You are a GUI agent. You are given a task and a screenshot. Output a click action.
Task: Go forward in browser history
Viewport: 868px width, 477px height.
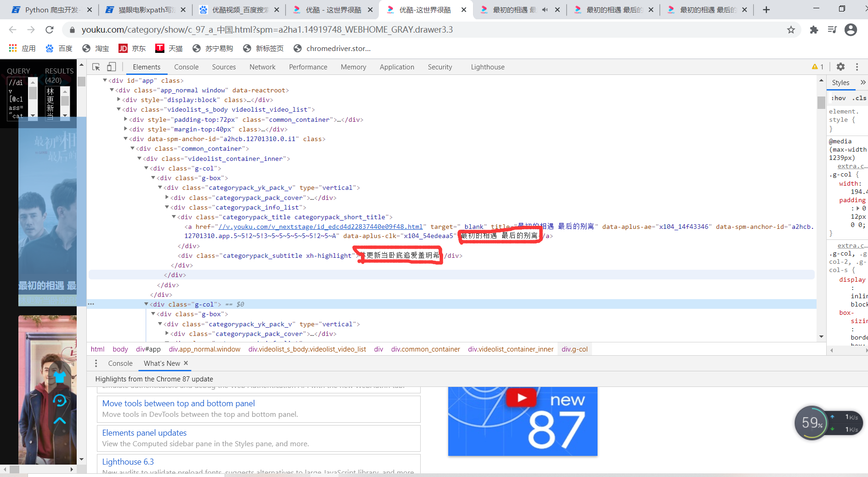(x=31, y=30)
